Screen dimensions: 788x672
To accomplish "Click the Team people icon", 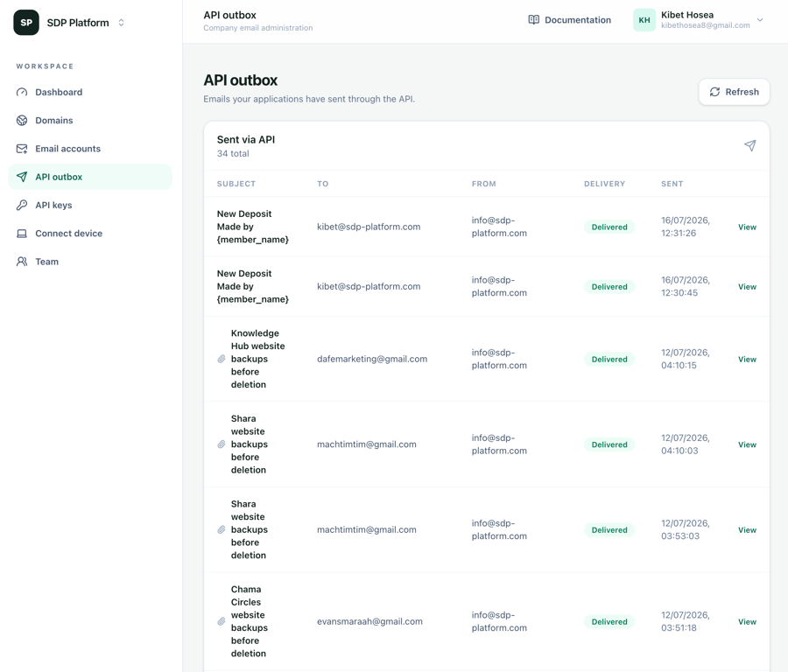I will [22, 261].
